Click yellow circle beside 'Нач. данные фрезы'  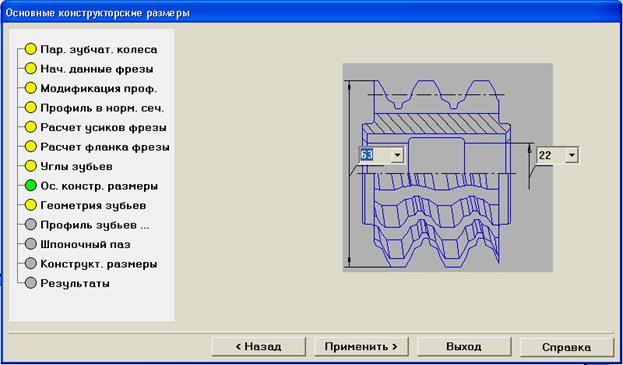coord(31,69)
